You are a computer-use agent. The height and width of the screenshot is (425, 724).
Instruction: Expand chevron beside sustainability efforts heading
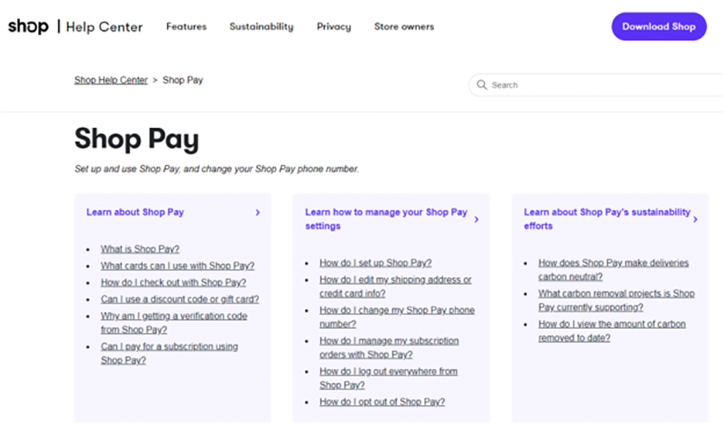[695, 219]
